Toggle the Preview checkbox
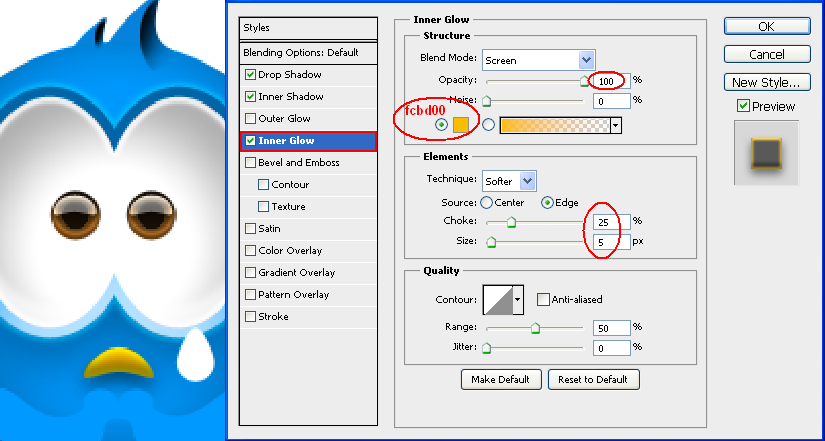 743,106
